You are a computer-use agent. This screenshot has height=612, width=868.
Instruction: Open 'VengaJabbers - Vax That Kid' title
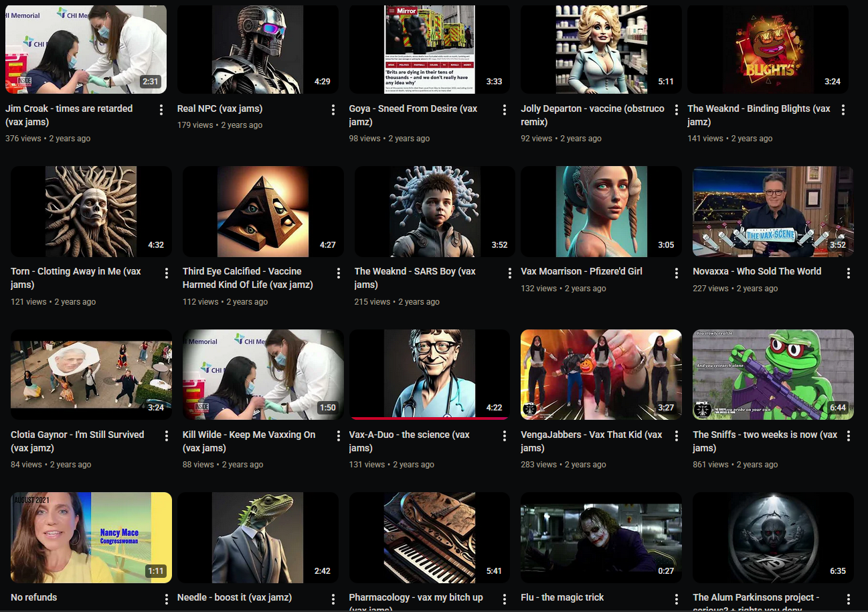point(592,441)
